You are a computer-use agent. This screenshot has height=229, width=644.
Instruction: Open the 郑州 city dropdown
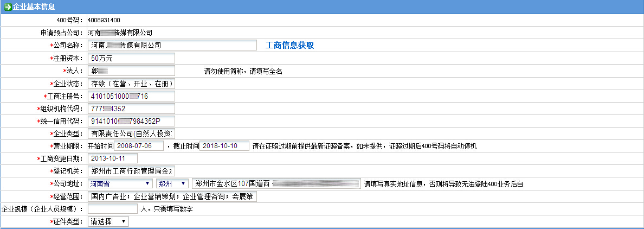(x=172, y=184)
